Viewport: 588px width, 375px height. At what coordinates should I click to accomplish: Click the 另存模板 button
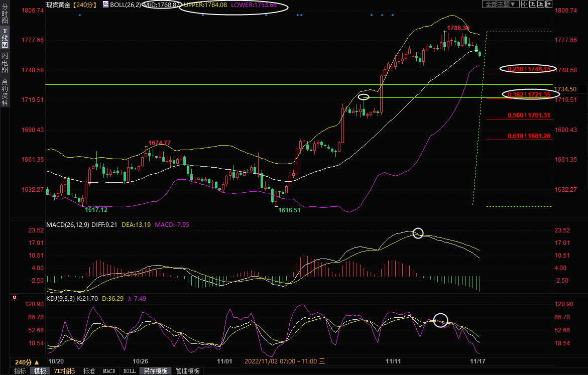pos(155,371)
